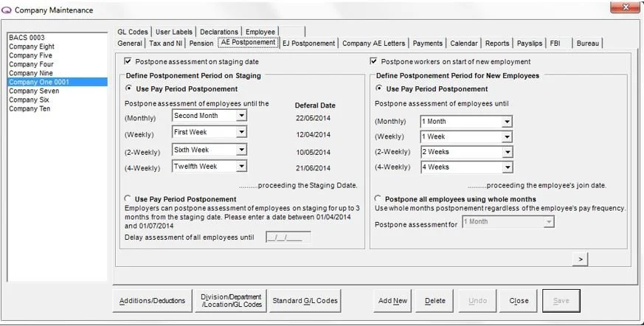
Task: Click the Undo button
Action: coord(477,301)
